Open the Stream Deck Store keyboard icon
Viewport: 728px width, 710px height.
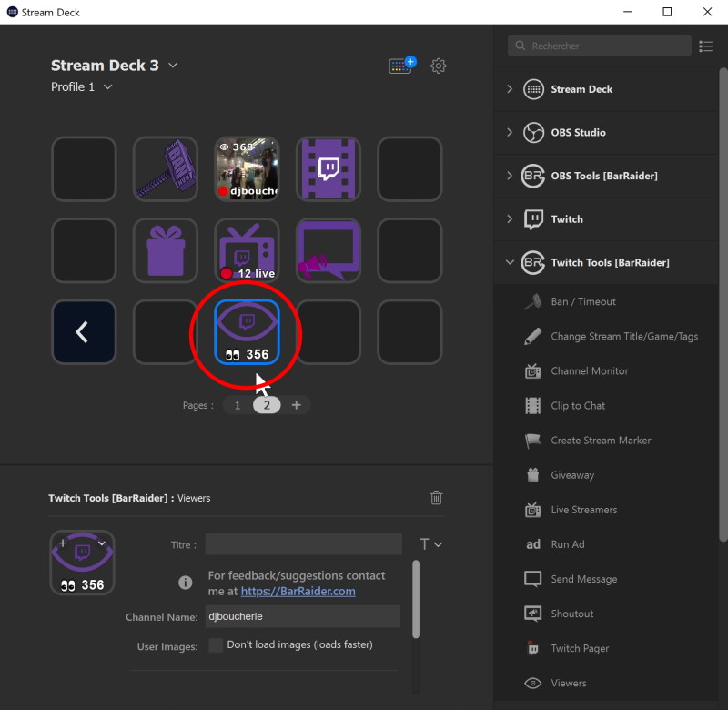[400, 66]
